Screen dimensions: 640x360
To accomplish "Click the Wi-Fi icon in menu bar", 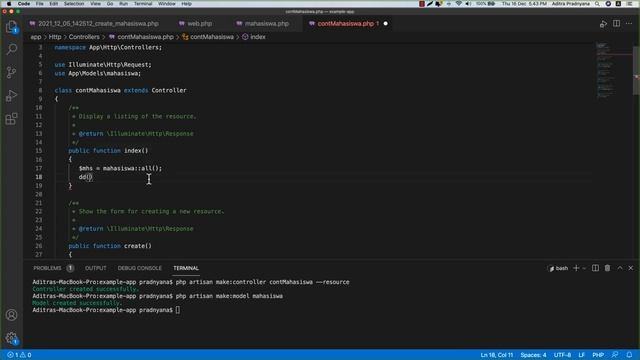I will tap(458, 4).
